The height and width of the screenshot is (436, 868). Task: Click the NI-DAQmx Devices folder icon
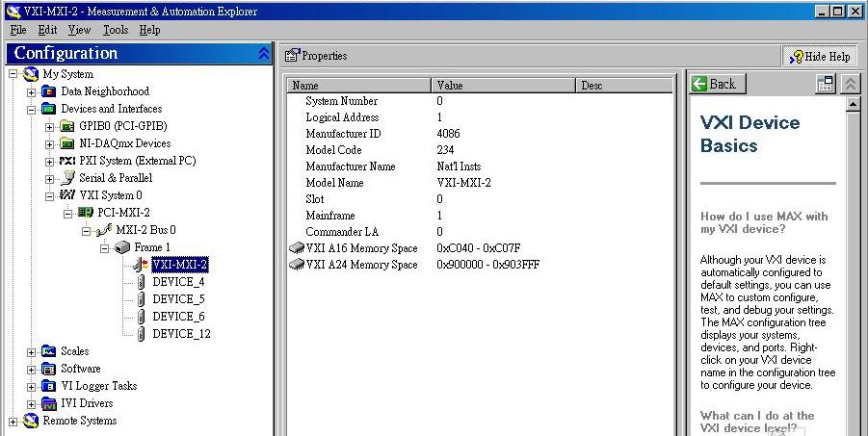(67, 143)
